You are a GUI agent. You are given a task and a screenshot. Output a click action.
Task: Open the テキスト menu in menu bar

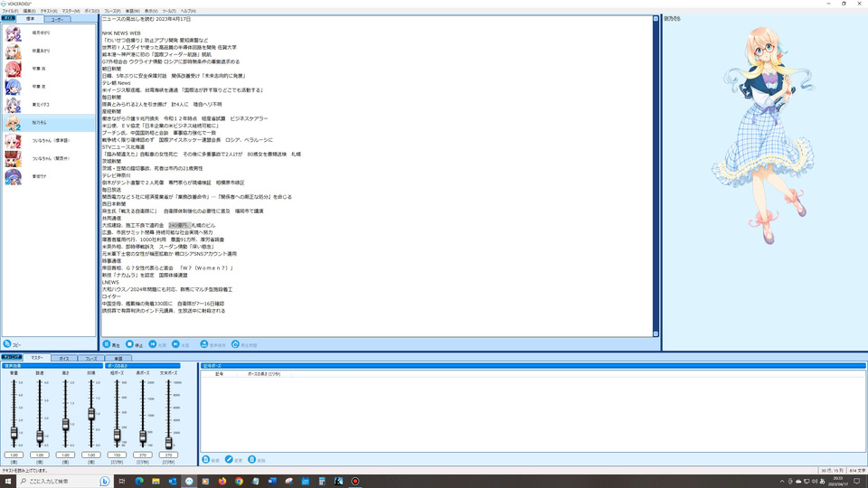point(49,11)
